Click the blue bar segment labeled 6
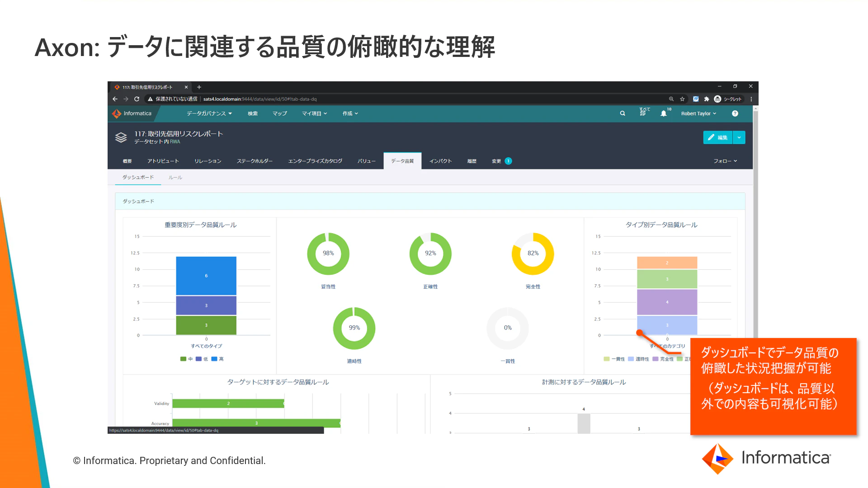 point(206,276)
